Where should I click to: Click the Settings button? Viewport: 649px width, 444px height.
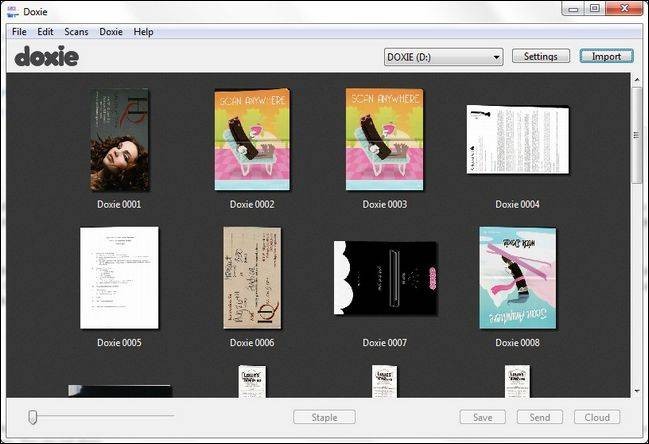(x=541, y=56)
